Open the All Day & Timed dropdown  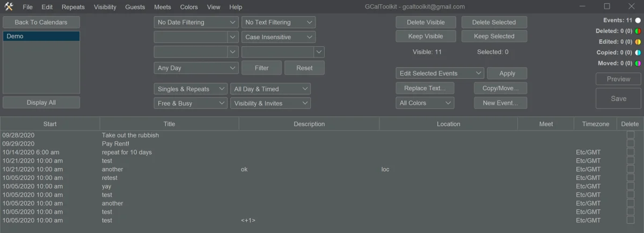pyautogui.click(x=270, y=89)
